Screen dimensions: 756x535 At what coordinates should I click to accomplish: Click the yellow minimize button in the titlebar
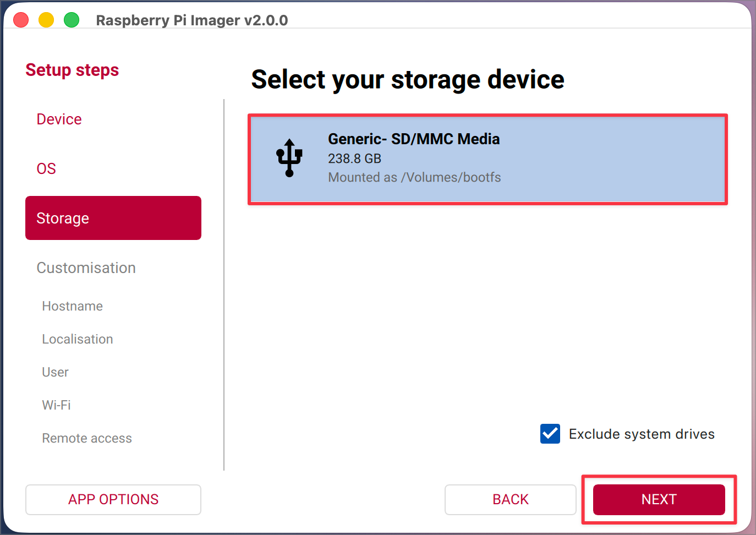pos(46,20)
